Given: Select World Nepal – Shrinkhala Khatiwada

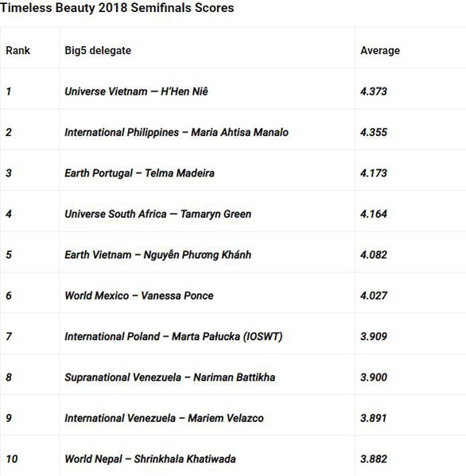Looking at the screenshot, I should [150, 459].
